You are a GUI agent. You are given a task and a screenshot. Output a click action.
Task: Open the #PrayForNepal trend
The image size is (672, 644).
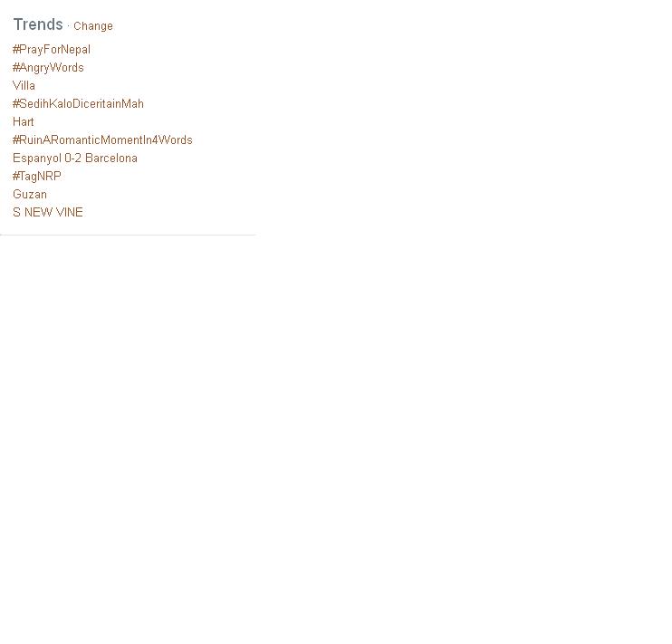(x=52, y=50)
